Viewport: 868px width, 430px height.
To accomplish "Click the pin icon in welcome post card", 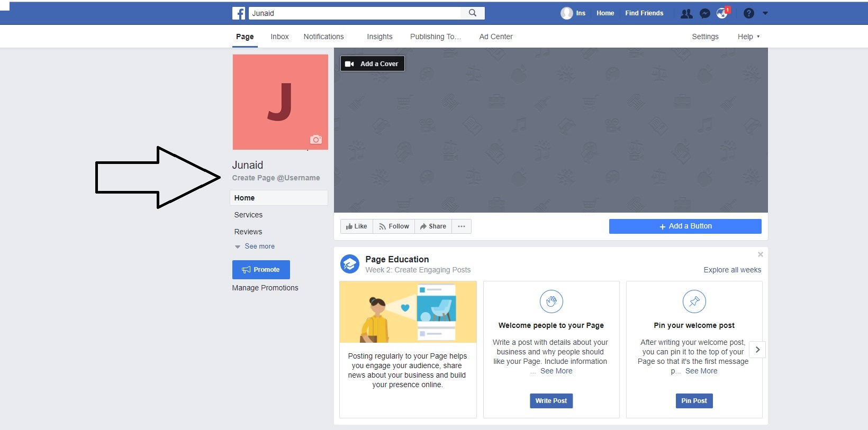I will coord(694,301).
